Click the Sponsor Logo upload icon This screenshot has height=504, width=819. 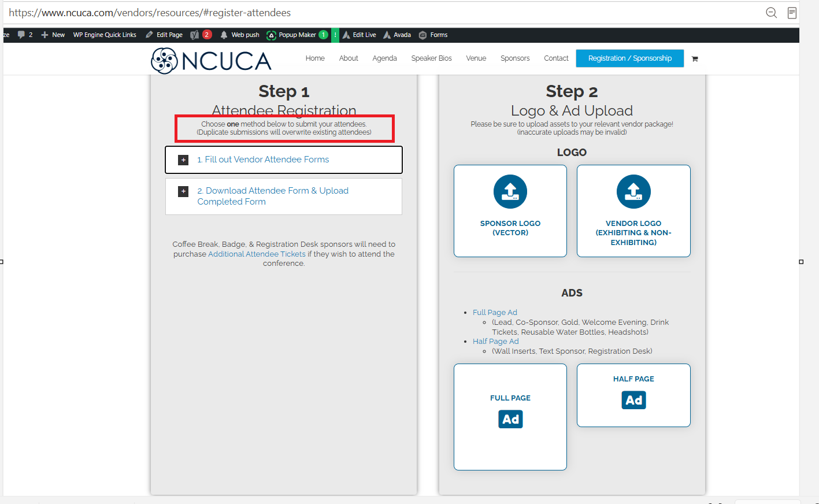click(x=510, y=191)
